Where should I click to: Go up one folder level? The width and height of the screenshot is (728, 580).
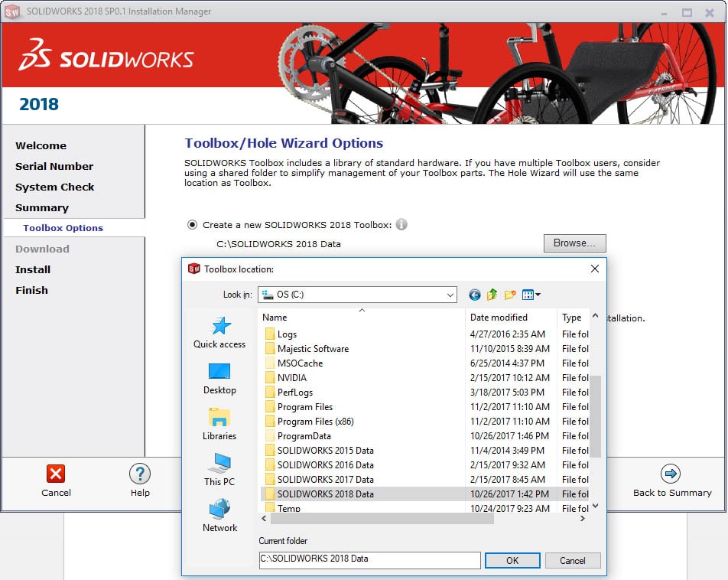[492, 295]
